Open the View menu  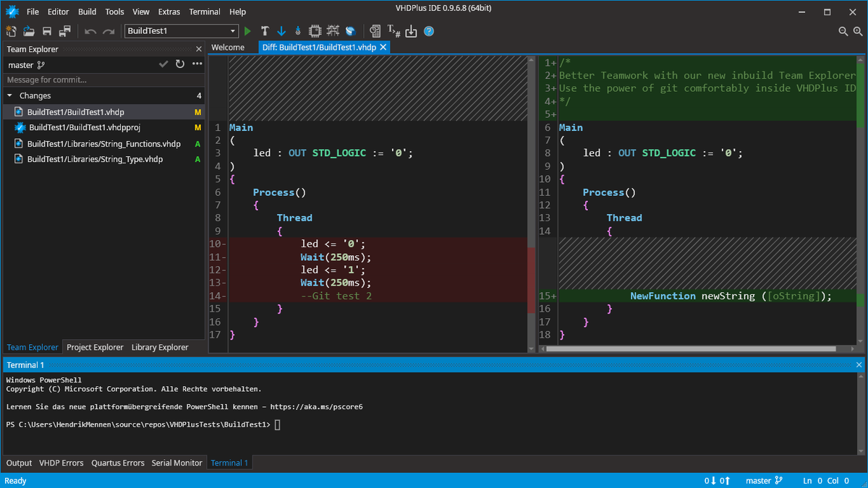[x=141, y=12]
